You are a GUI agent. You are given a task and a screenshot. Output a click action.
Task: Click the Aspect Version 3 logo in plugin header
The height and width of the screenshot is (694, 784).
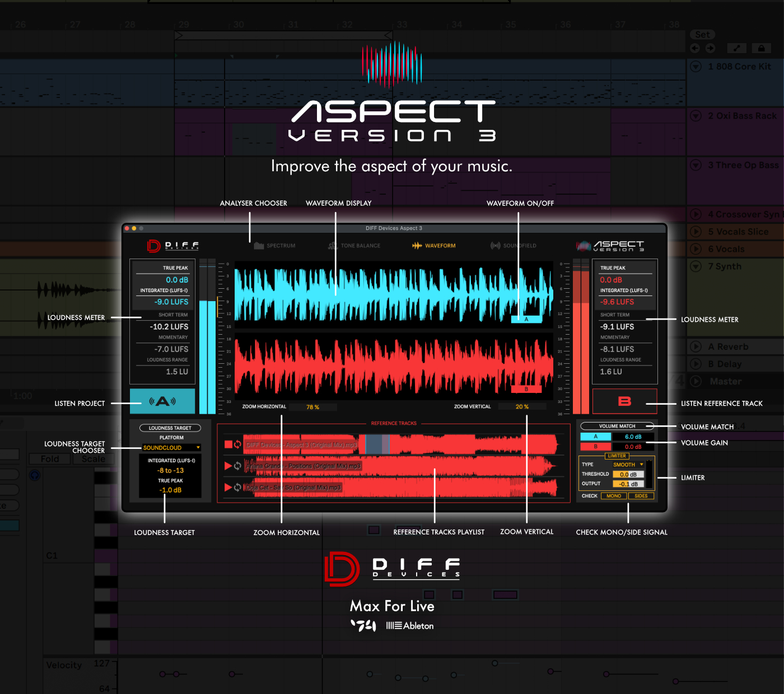610,246
